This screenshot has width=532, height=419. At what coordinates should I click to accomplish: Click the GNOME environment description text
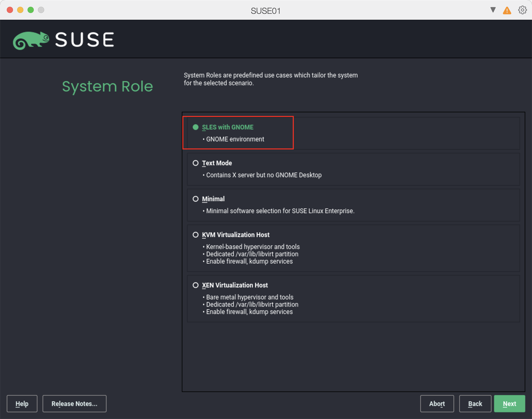coord(235,139)
